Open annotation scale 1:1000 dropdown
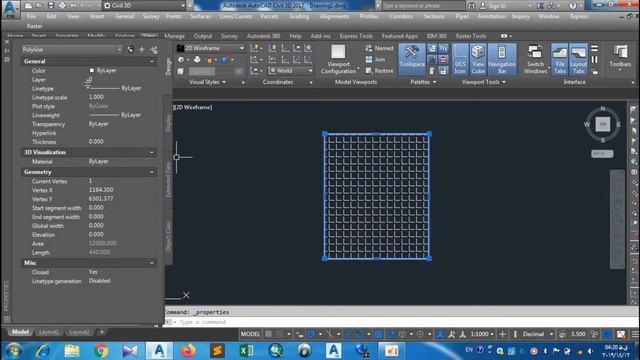 click(x=482, y=334)
